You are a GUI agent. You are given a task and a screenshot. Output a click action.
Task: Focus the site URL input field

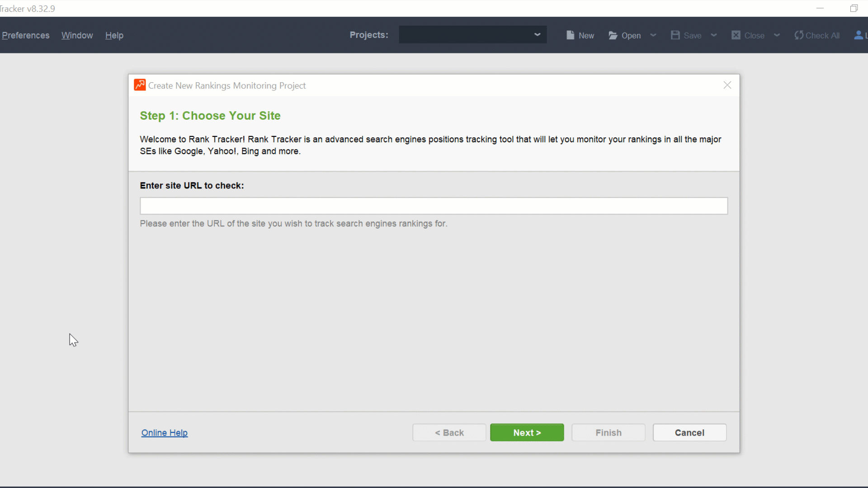(434, 206)
